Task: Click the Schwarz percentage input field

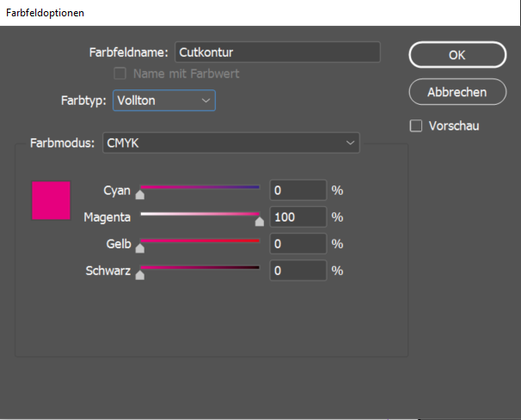Action: pyautogui.click(x=297, y=271)
